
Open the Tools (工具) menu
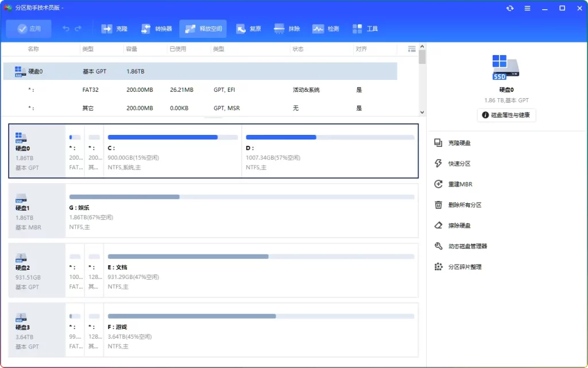pos(365,29)
